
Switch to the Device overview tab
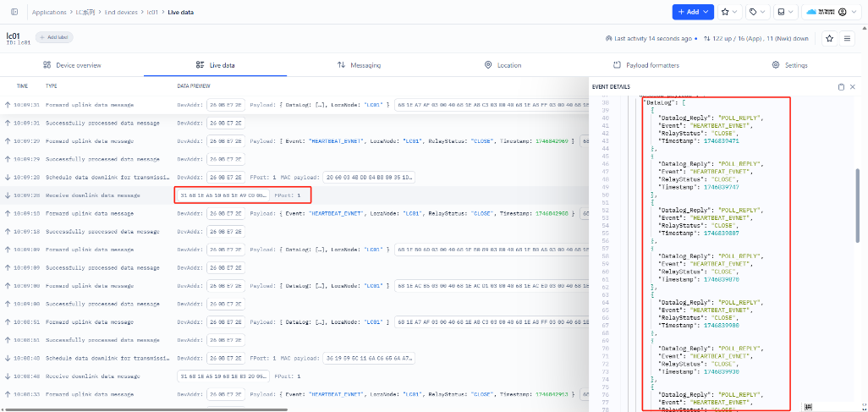click(x=72, y=65)
